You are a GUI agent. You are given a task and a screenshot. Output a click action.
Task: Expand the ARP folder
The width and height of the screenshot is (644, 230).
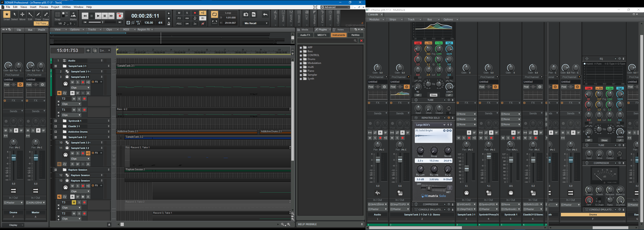click(x=301, y=47)
